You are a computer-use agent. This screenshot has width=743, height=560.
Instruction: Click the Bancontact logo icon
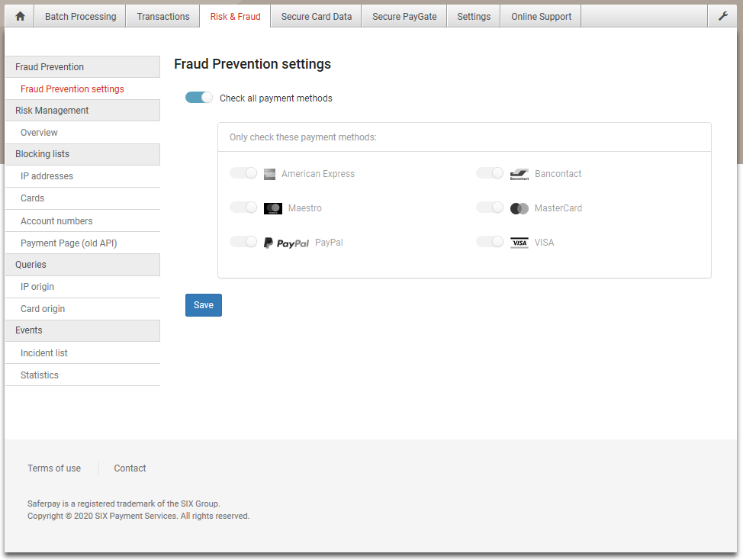[519, 175]
